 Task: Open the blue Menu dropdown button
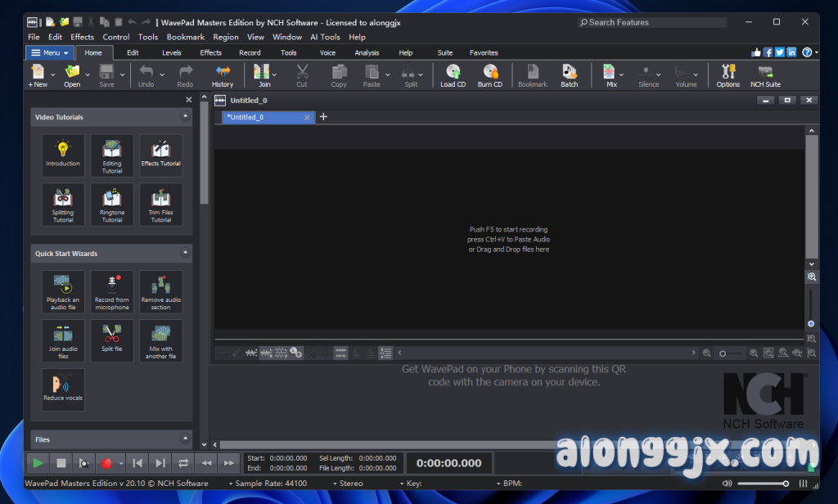pyautogui.click(x=46, y=52)
